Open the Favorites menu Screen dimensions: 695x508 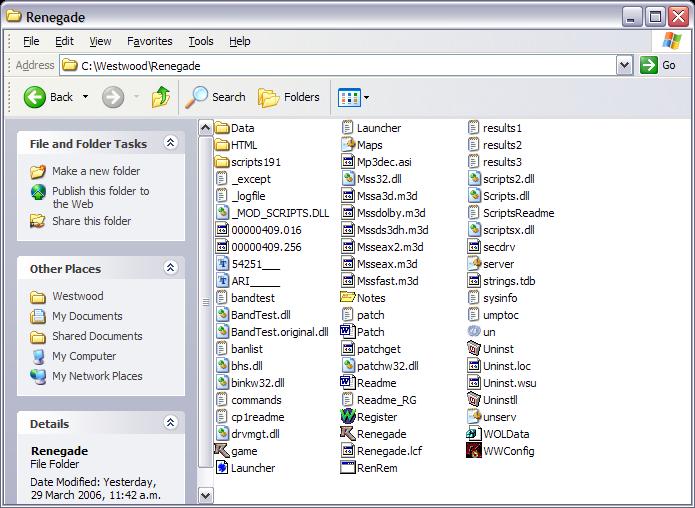[149, 41]
